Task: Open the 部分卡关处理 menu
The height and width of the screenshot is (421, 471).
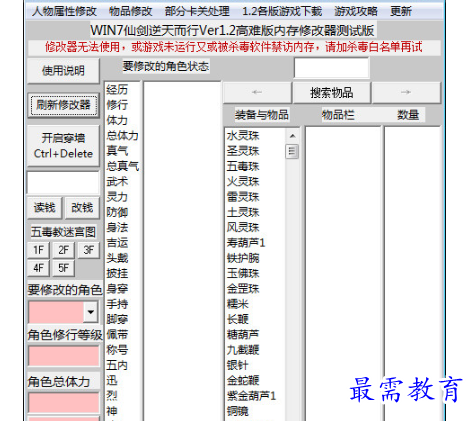Action: 197,12
